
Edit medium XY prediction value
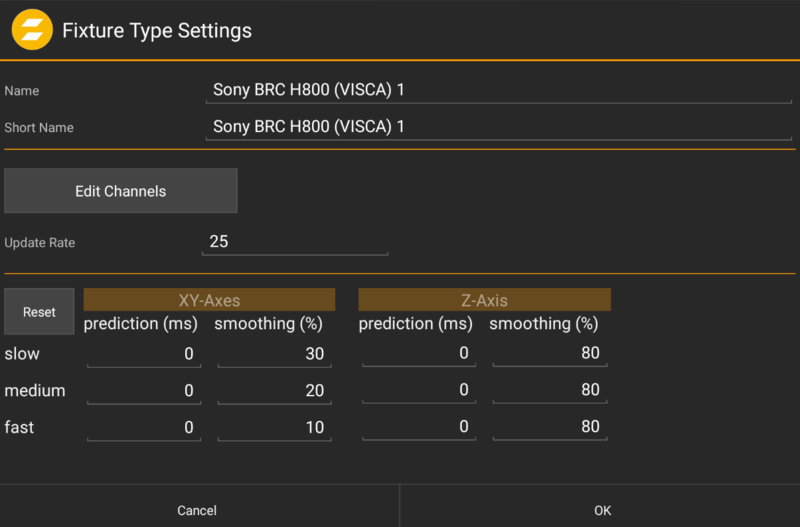144,391
